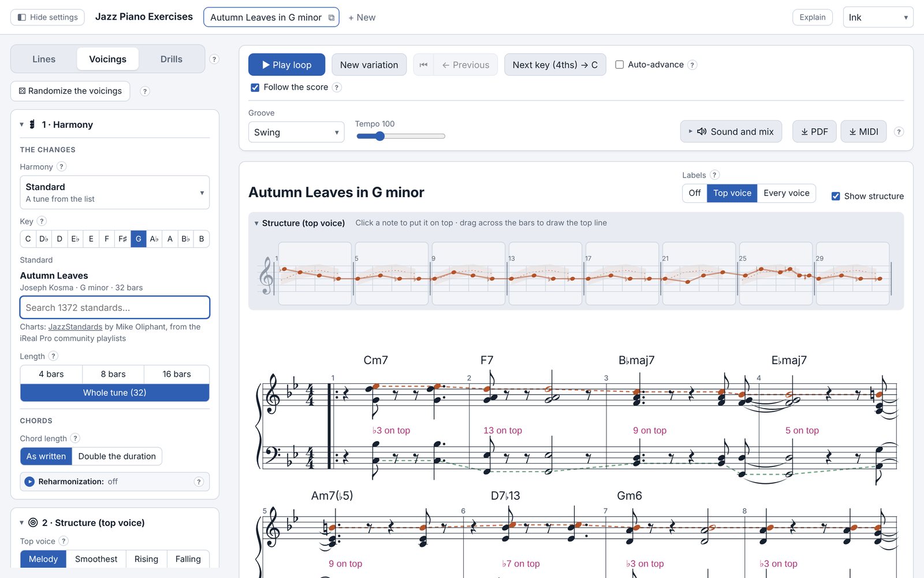Open the Ink theme dropdown
Viewport: 924px width, 578px height.
click(878, 17)
